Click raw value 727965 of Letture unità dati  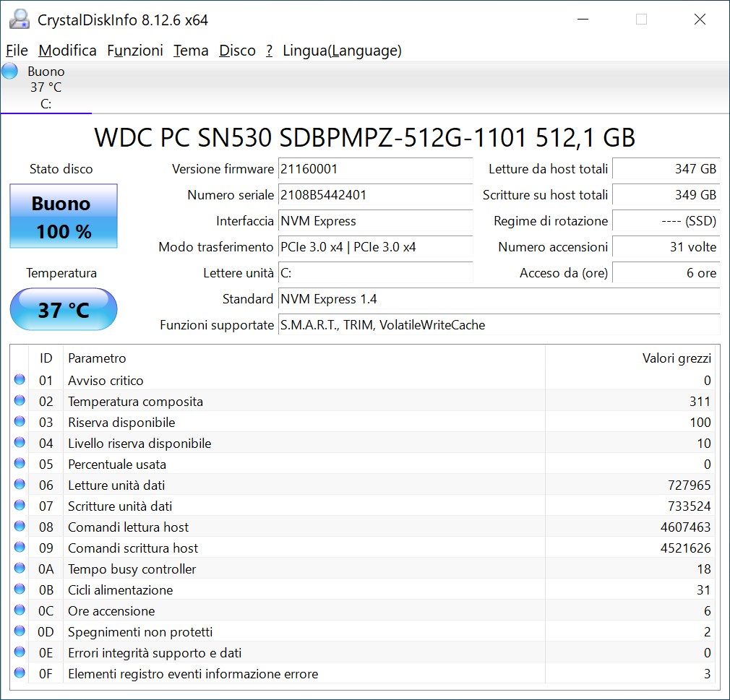click(x=689, y=485)
